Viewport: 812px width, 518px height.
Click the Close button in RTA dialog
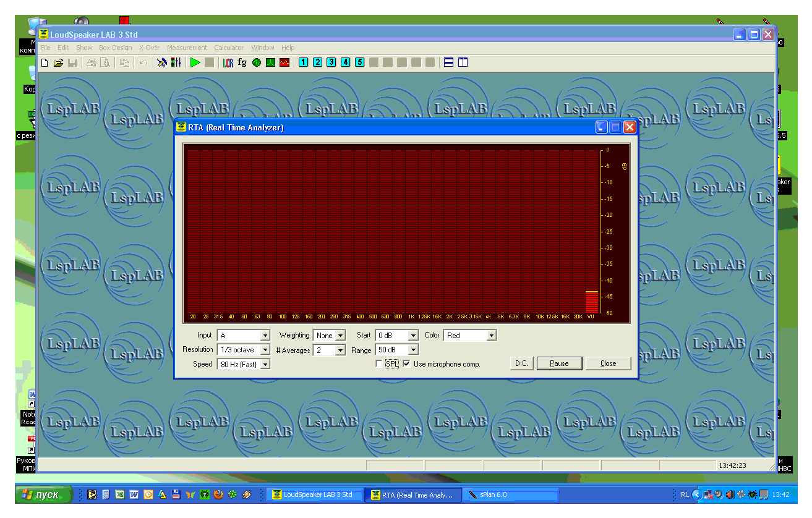pyautogui.click(x=609, y=363)
